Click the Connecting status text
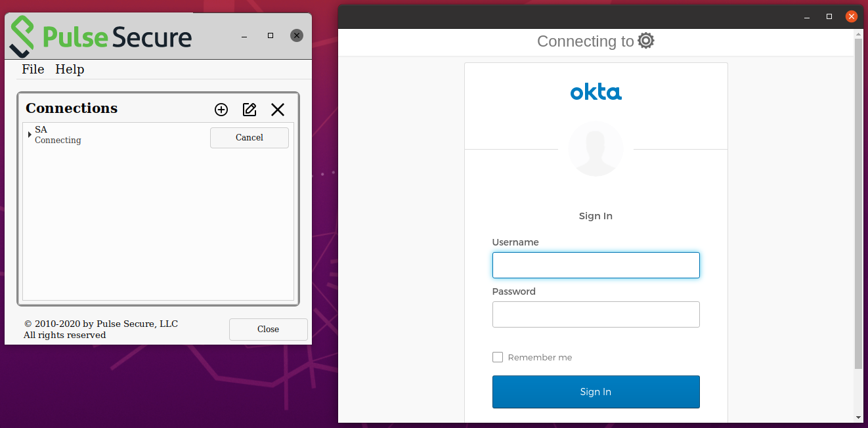868x428 pixels. click(58, 140)
